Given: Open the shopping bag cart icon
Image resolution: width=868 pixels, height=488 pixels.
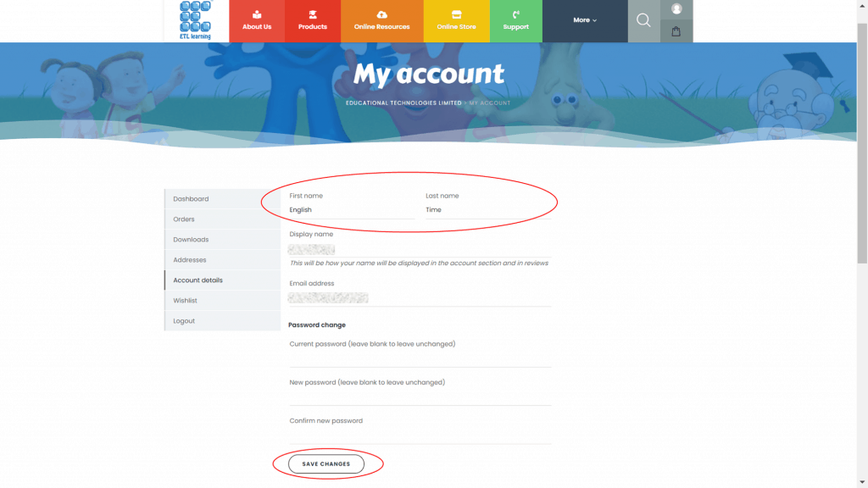Looking at the screenshot, I should (x=676, y=31).
